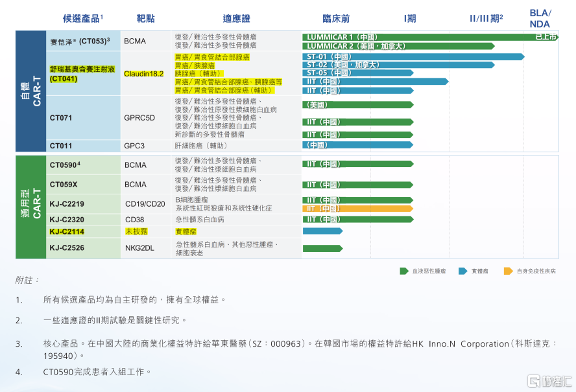Click the 靶點 column header

pyautogui.click(x=145, y=18)
